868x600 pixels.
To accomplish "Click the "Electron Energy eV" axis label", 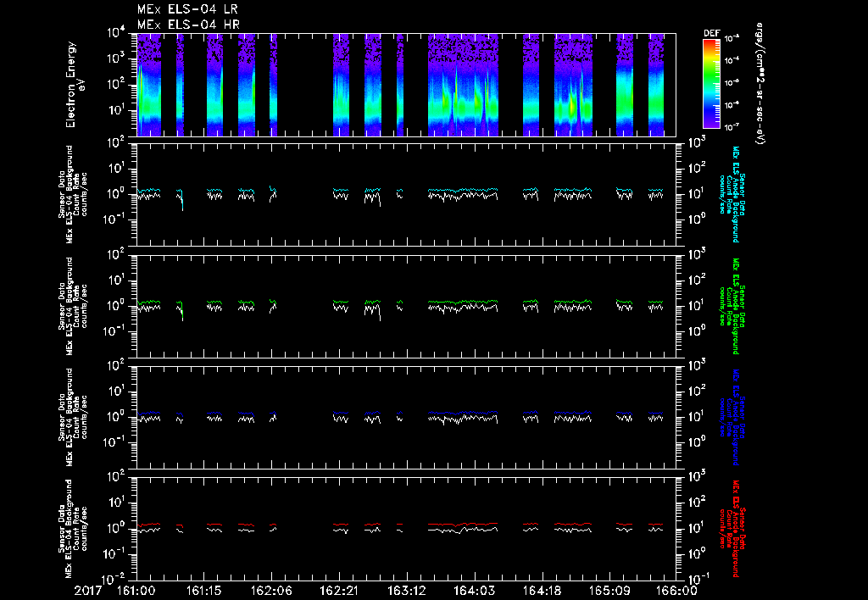I will point(75,85).
